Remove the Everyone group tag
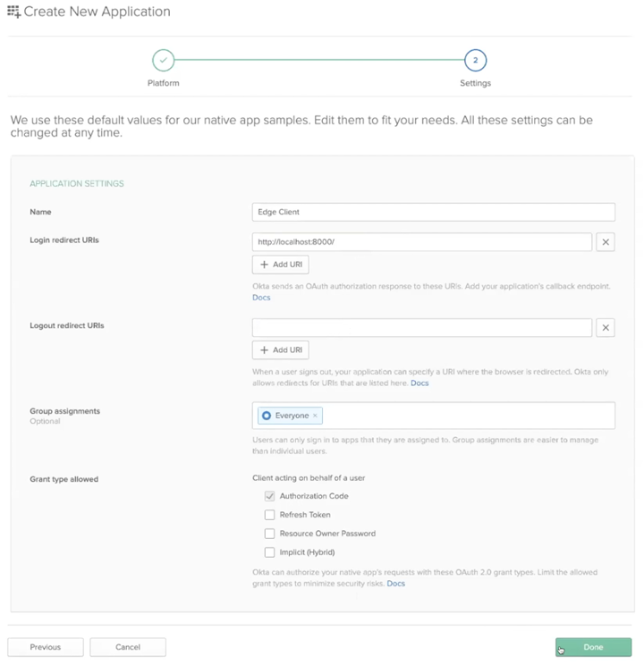This screenshot has width=644, height=665. [315, 416]
